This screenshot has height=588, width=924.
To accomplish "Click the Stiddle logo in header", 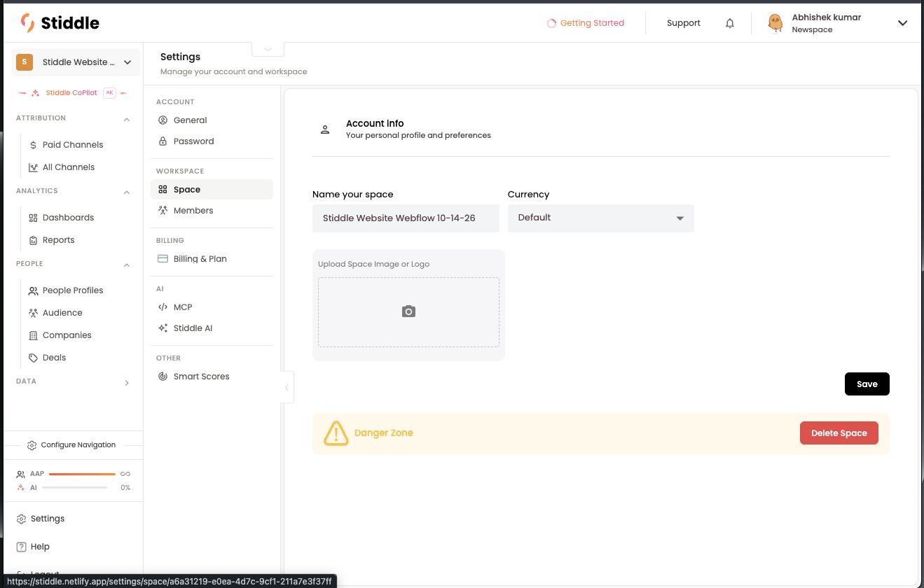I will (60, 23).
